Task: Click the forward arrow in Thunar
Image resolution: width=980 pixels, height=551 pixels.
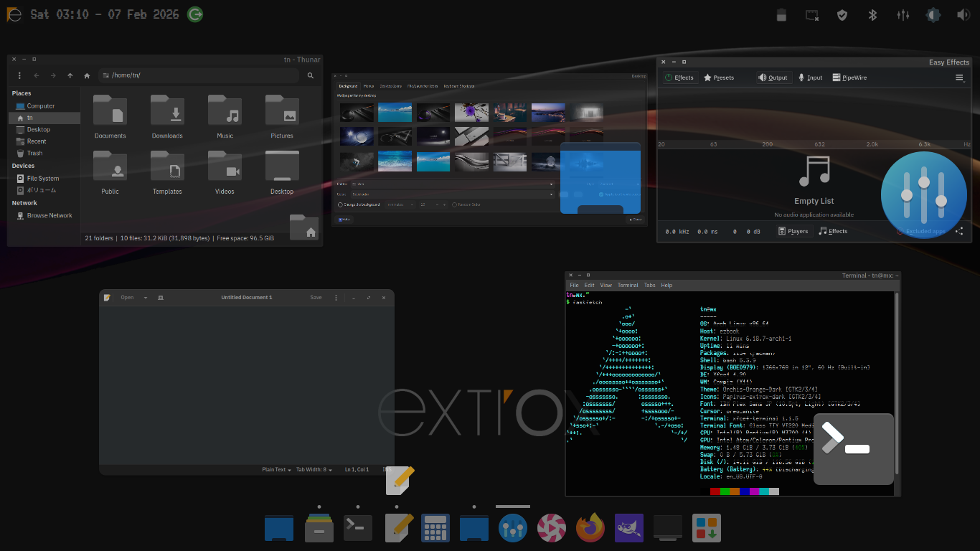Action: [53, 75]
